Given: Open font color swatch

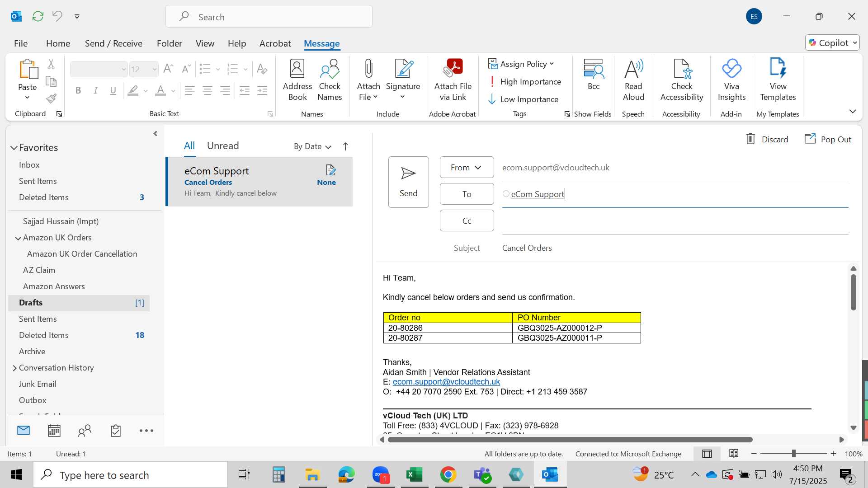Looking at the screenshot, I should [x=160, y=91].
